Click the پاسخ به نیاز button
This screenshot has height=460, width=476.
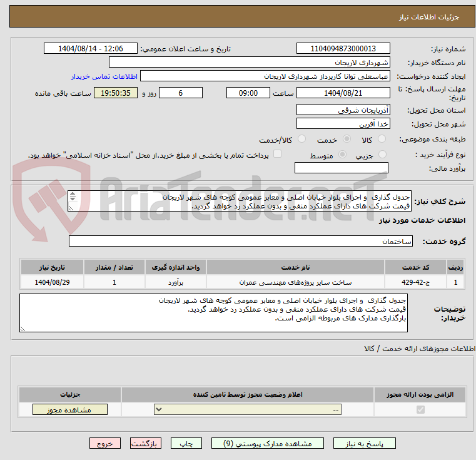coord(364,443)
